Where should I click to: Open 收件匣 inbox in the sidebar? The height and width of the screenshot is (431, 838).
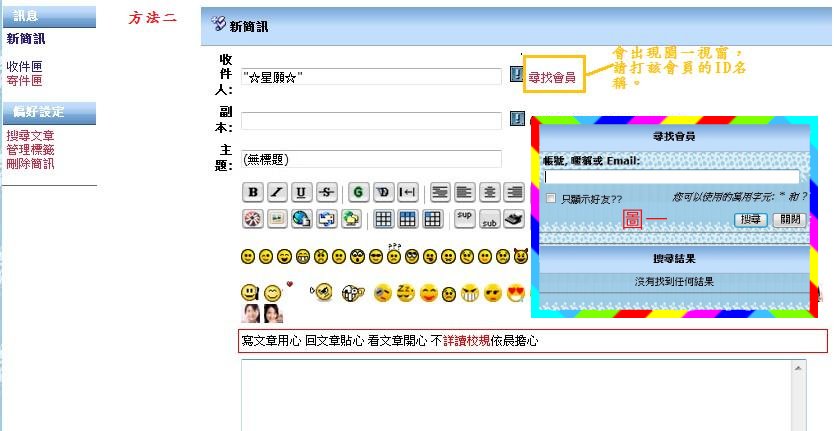24,66
